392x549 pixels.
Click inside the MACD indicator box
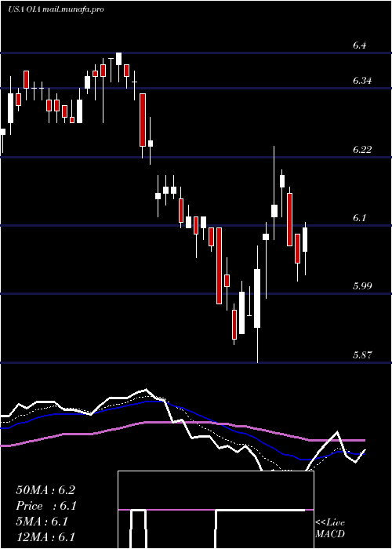click(x=216, y=510)
